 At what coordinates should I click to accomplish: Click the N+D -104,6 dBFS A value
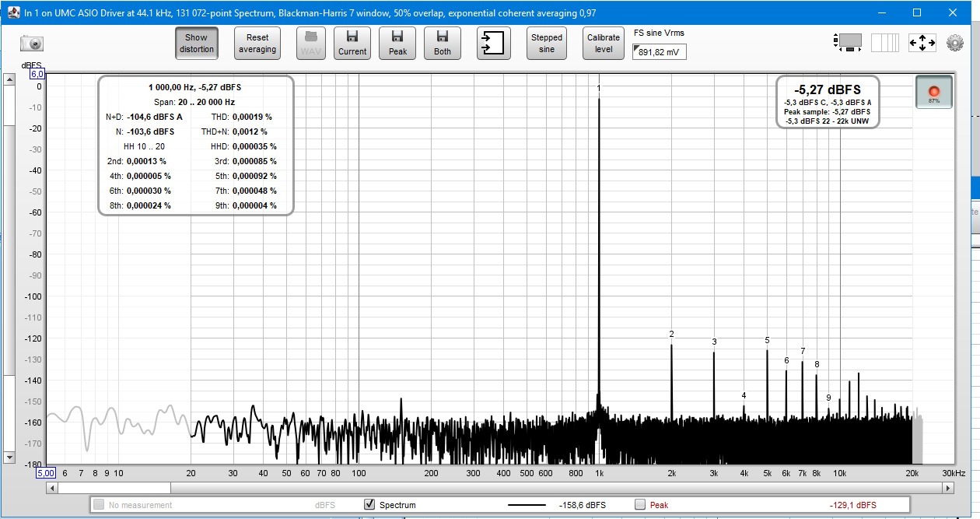click(x=155, y=117)
